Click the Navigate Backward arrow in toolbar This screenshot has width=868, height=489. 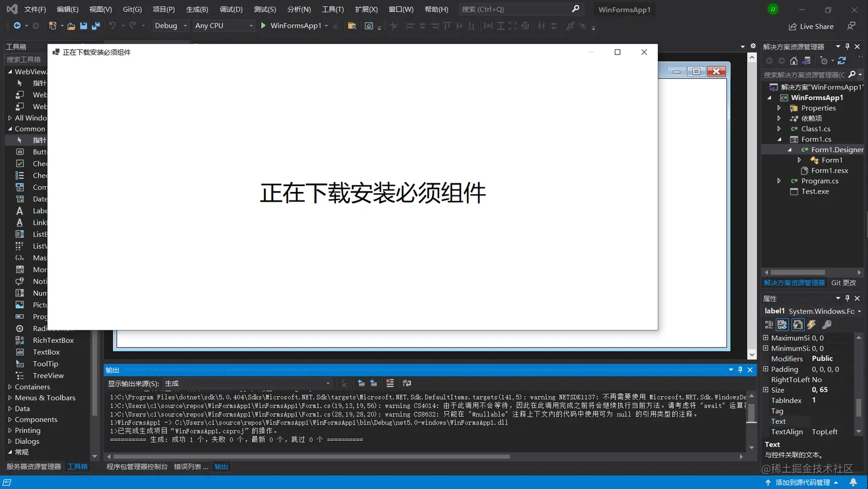17,26
